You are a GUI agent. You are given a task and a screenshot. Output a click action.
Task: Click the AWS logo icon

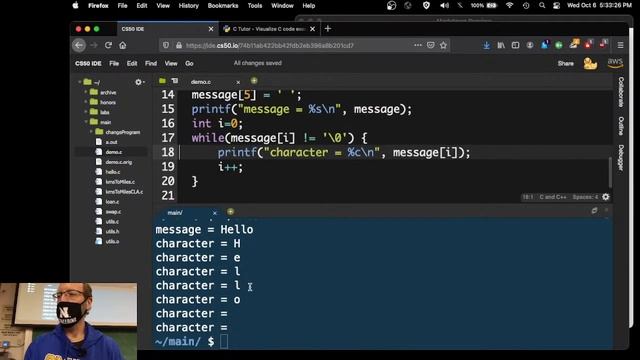(615, 63)
